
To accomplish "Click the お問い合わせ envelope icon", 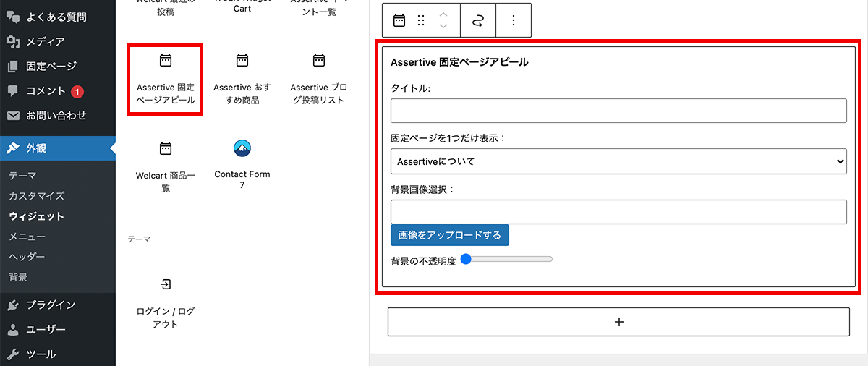I will (13, 116).
